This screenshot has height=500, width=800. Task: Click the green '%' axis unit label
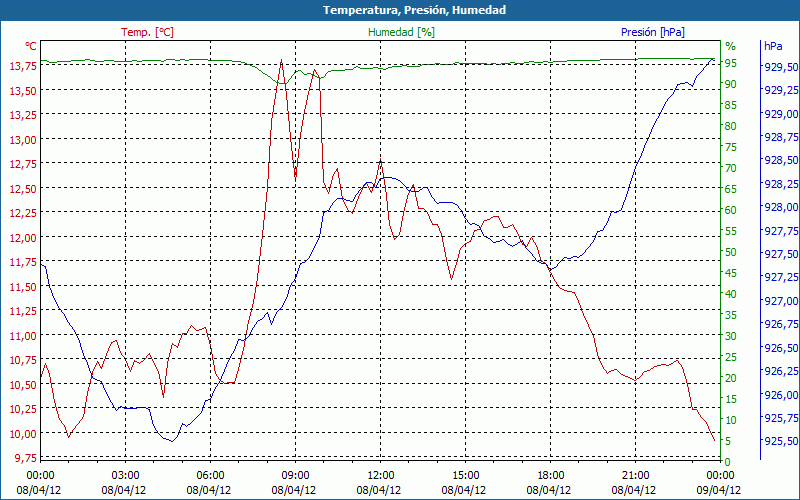click(731, 46)
